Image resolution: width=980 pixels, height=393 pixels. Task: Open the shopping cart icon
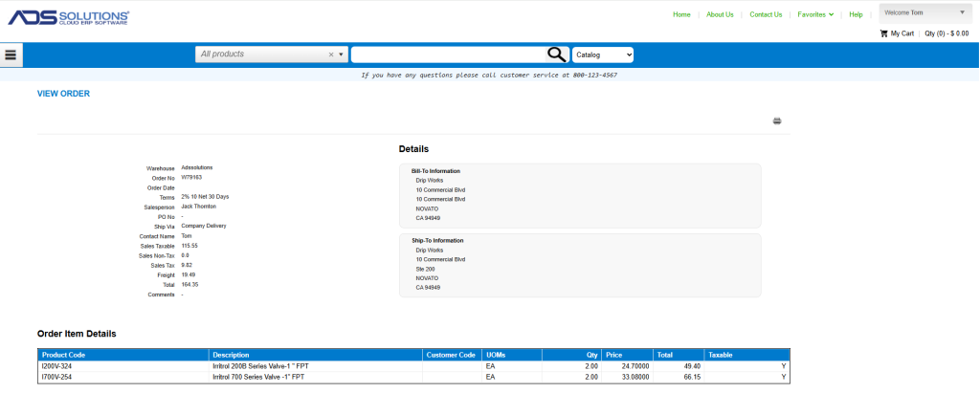pyautogui.click(x=883, y=33)
